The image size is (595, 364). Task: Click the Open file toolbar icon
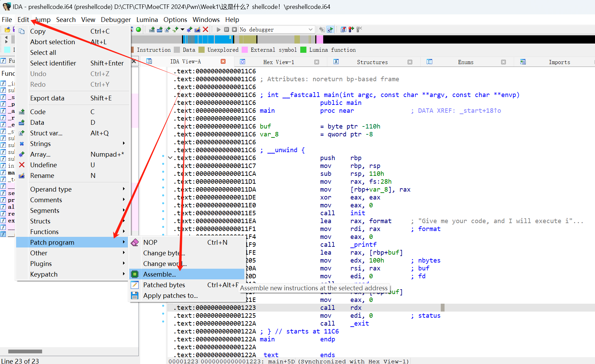point(7,29)
